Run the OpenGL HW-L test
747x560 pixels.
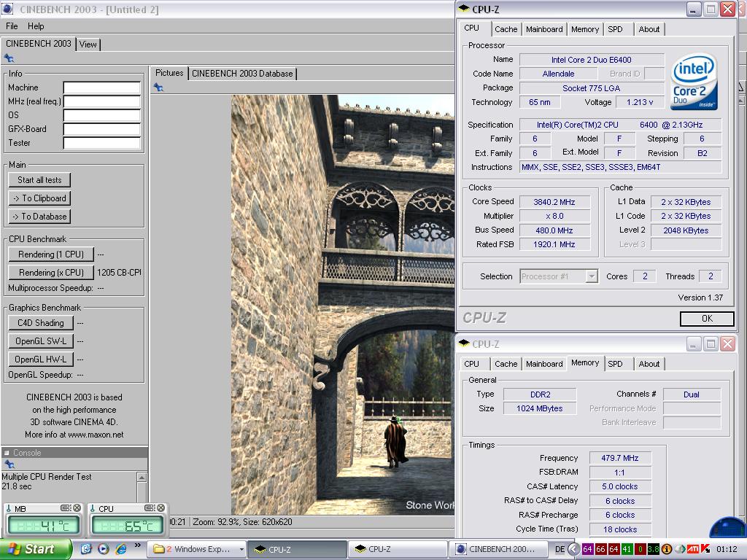pyautogui.click(x=41, y=359)
